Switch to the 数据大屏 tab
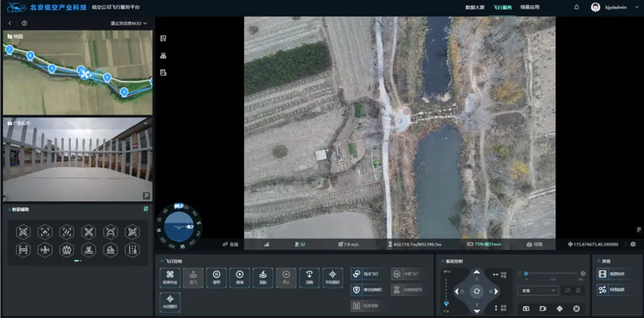This screenshot has height=318, width=644. pyautogui.click(x=475, y=7)
